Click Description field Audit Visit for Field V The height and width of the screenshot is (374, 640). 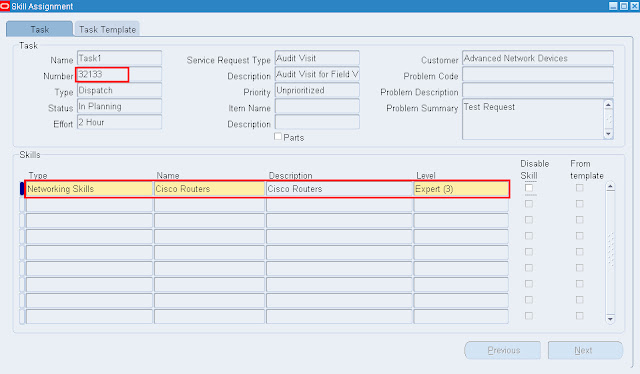pyautogui.click(x=317, y=74)
